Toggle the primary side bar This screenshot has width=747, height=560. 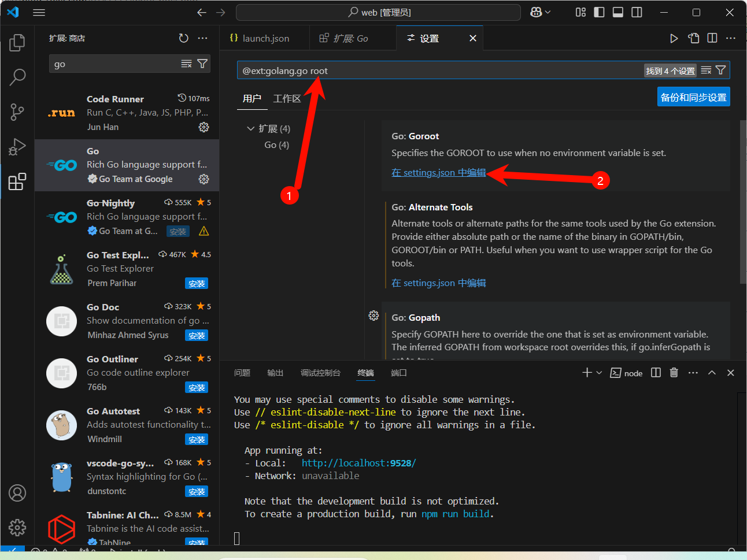click(599, 12)
